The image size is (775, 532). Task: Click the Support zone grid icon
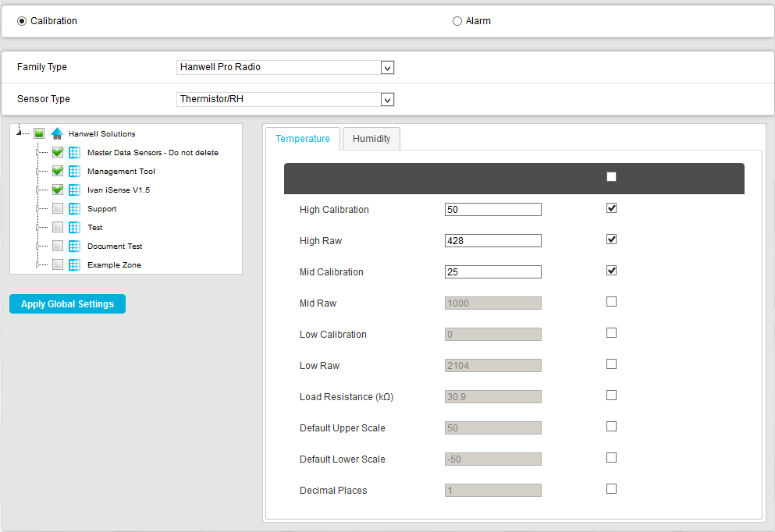click(75, 209)
